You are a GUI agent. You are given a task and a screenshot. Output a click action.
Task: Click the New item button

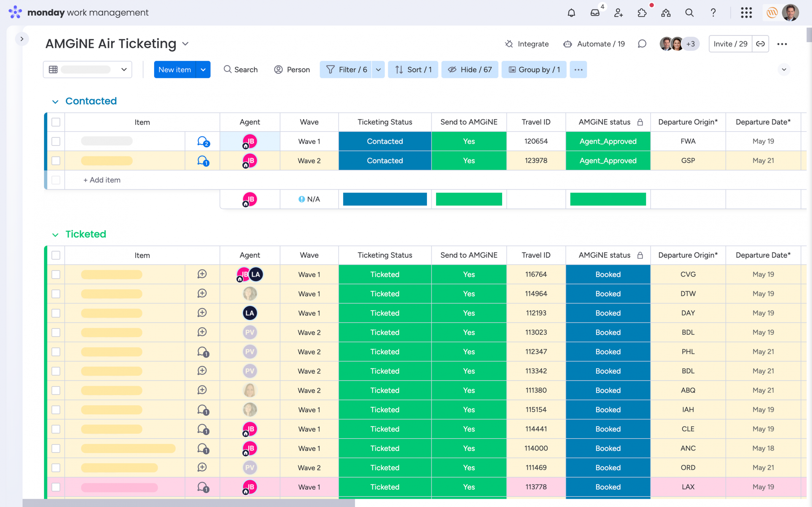tap(175, 69)
